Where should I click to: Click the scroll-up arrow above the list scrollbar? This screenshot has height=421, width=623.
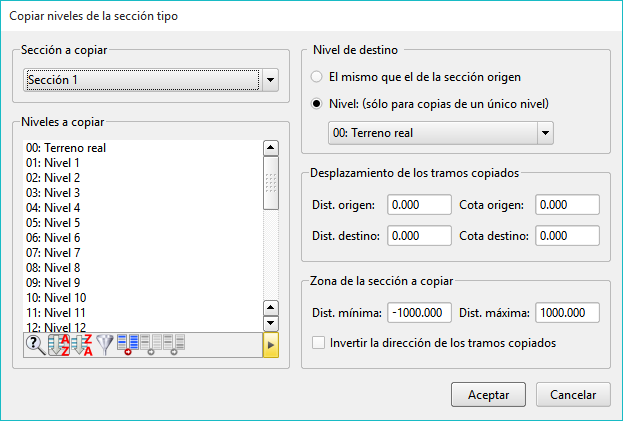[271, 148]
